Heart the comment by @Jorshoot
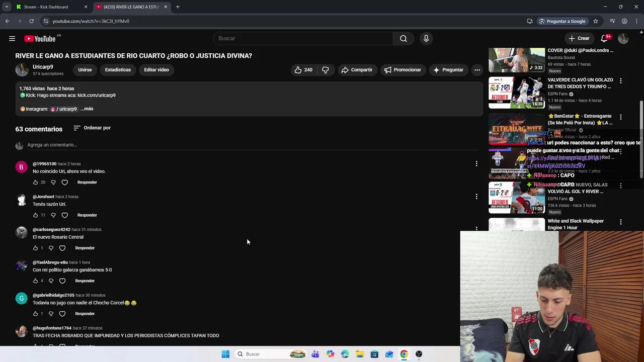 [64, 215]
